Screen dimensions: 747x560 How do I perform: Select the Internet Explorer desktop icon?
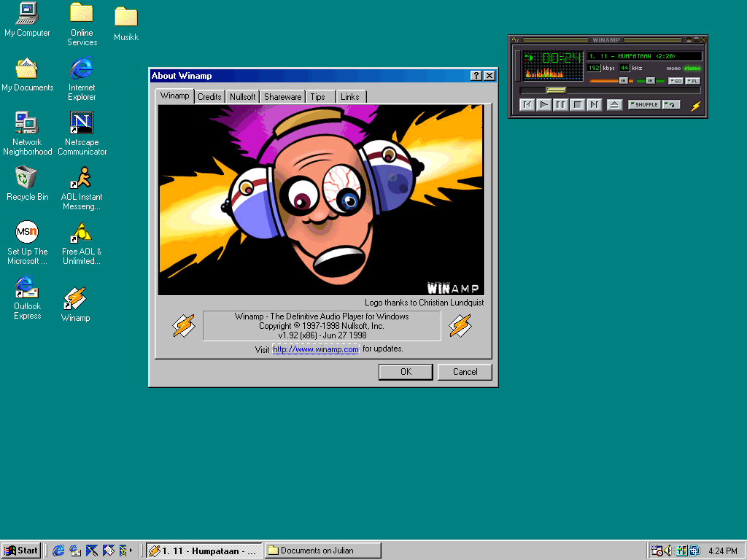(82, 79)
